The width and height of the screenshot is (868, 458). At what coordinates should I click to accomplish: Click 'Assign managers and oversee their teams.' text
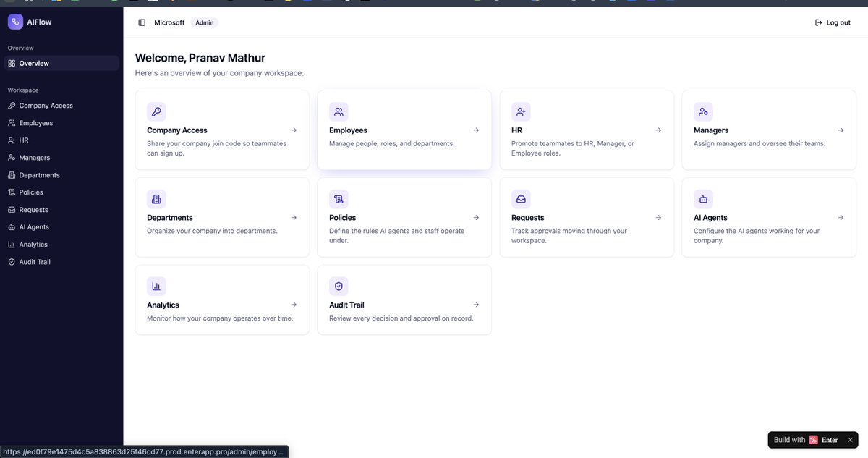759,143
